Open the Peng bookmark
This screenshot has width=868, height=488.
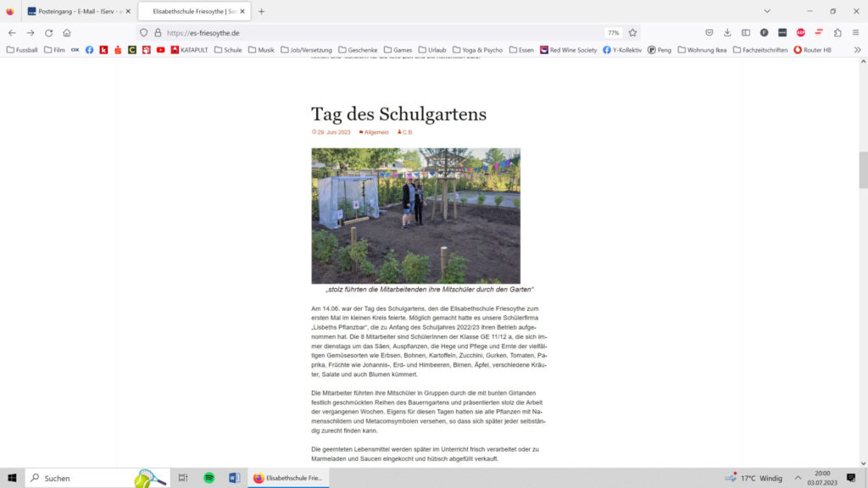(659, 50)
